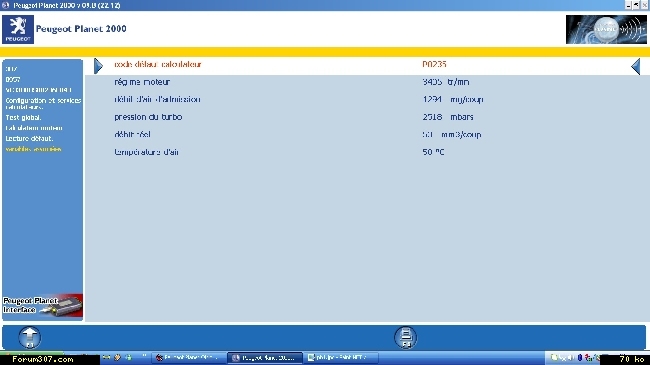Select Test global in the sidebar

[x=23, y=118]
